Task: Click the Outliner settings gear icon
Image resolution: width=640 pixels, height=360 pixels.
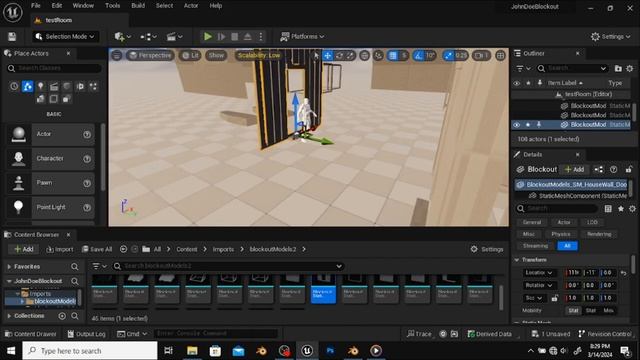Action: [x=630, y=69]
